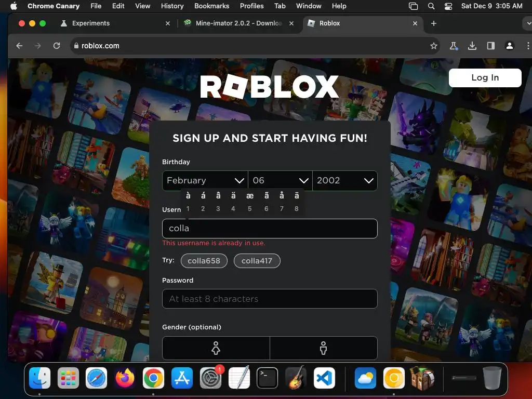Choose suggested username colla417
Image resolution: width=532 pixels, height=399 pixels.
click(x=257, y=261)
